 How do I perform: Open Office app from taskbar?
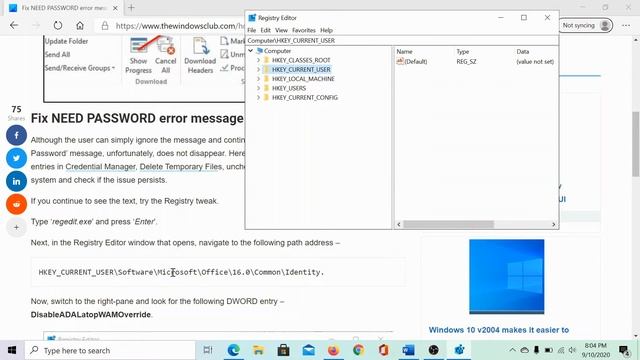(x=383, y=350)
